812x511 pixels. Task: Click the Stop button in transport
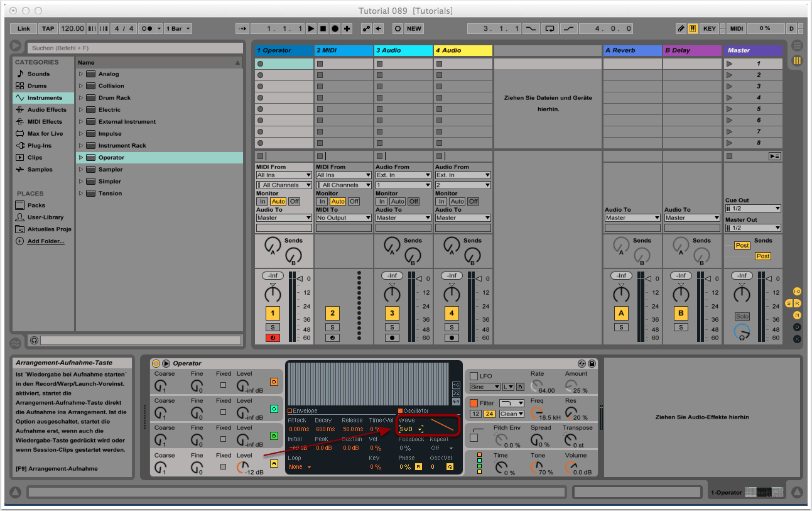click(323, 28)
